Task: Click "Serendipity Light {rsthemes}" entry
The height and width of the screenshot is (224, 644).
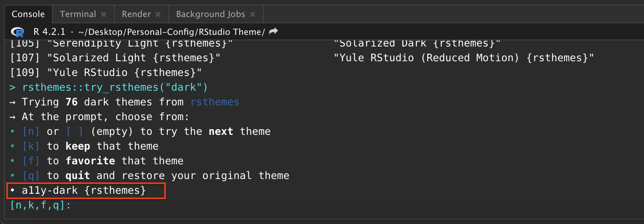Action: click(140, 43)
